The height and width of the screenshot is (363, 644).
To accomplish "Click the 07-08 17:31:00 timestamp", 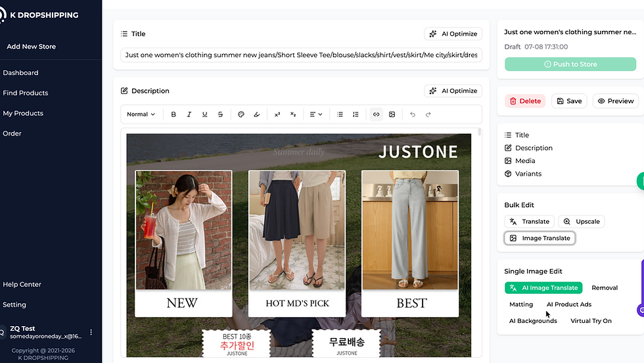I will [x=546, y=47].
